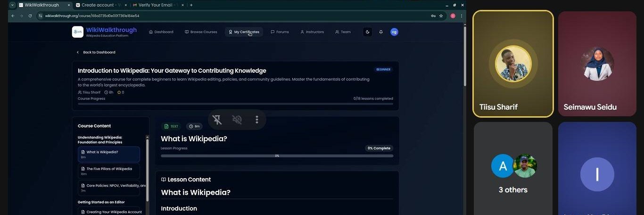
Task: Click 'Understanding Wikipedia: Foundation and Principles' heading
Action: point(100,140)
